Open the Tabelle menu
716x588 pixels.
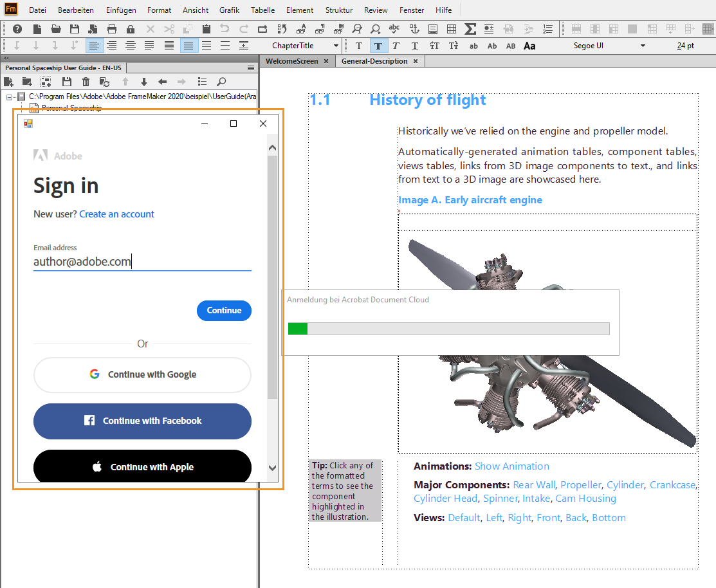pyautogui.click(x=262, y=10)
